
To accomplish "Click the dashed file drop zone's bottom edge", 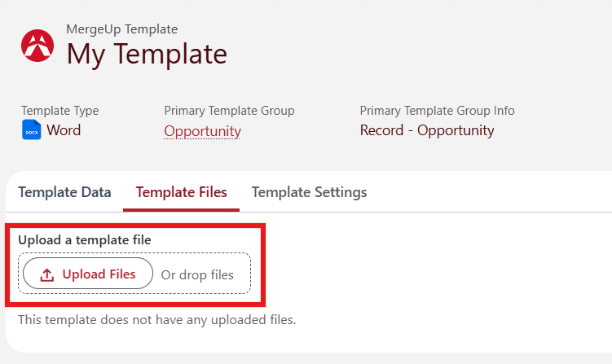I will [x=134, y=293].
